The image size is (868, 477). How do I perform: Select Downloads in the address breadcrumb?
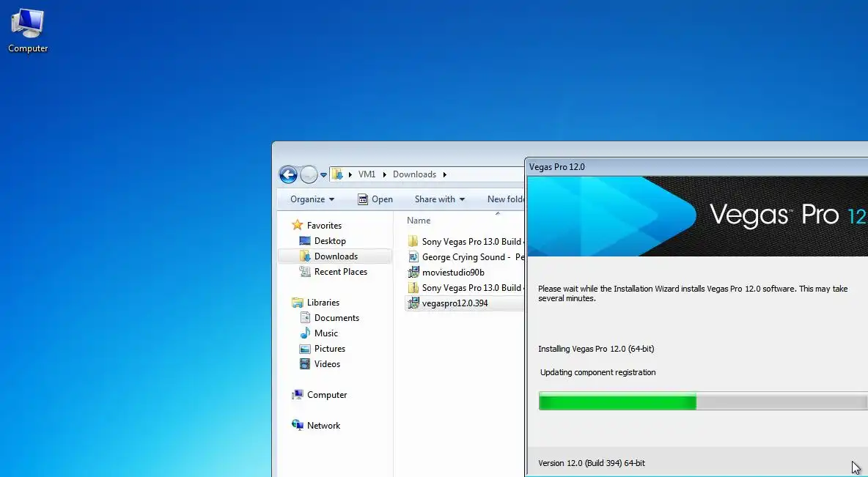pos(415,174)
